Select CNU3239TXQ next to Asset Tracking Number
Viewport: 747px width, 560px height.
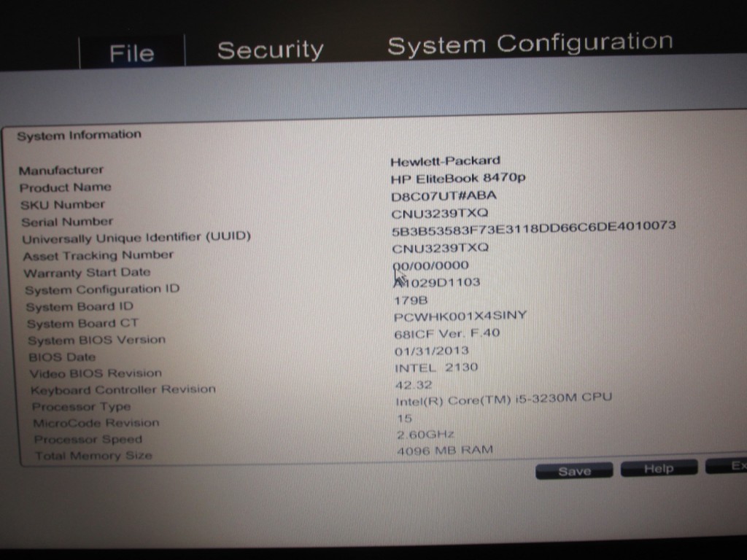click(x=440, y=248)
